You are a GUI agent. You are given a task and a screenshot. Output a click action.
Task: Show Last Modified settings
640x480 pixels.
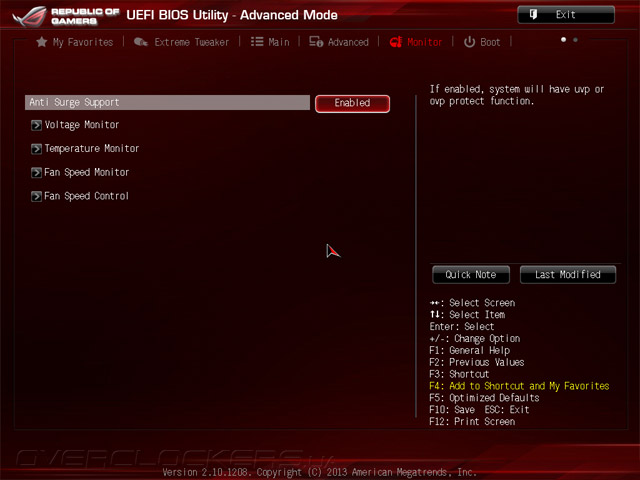point(568,275)
